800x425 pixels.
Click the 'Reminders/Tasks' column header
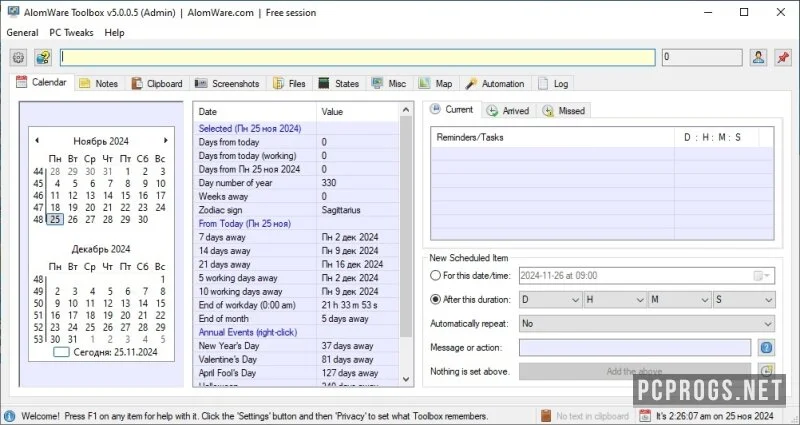[553, 137]
